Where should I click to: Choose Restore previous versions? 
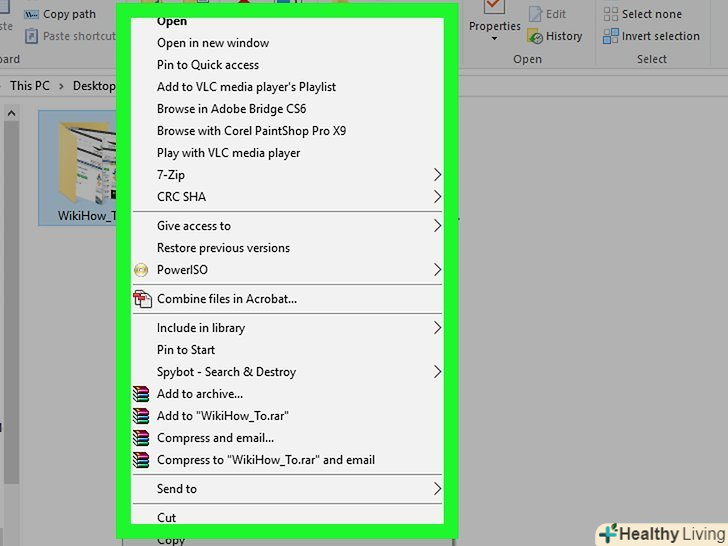coord(287,248)
